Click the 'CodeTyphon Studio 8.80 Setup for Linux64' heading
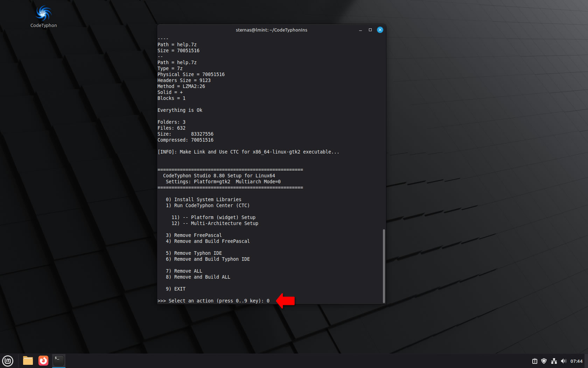This screenshot has width=588, height=368. (x=219, y=176)
